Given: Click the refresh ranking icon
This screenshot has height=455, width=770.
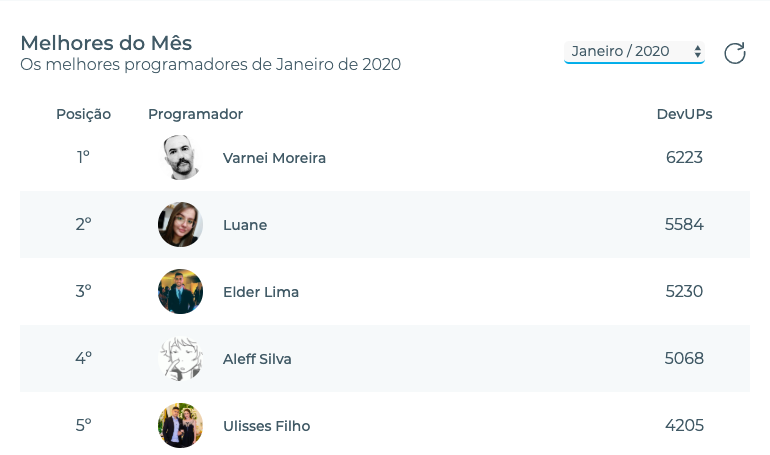Looking at the screenshot, I should [735, 53].
